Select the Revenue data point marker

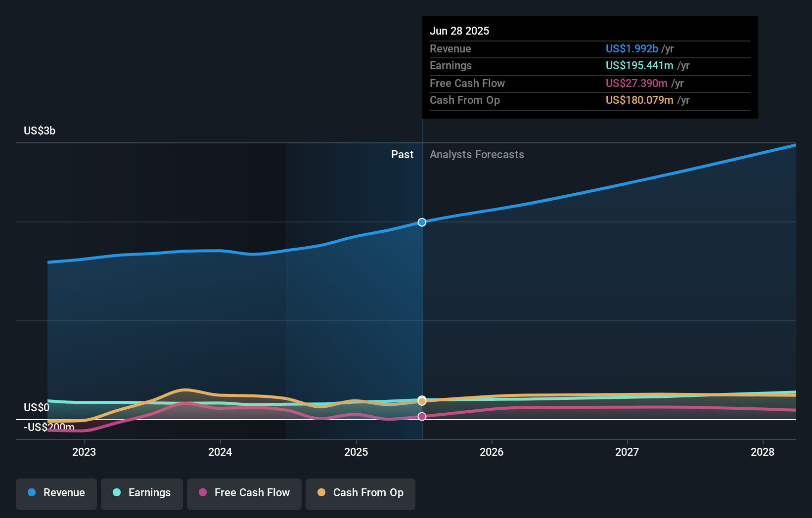(422, 222)
